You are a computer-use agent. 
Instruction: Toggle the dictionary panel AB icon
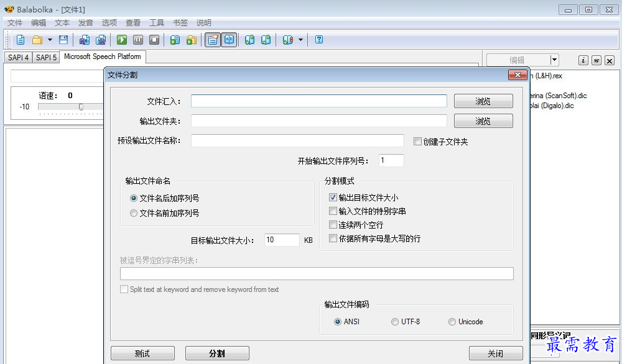point(230,40)
